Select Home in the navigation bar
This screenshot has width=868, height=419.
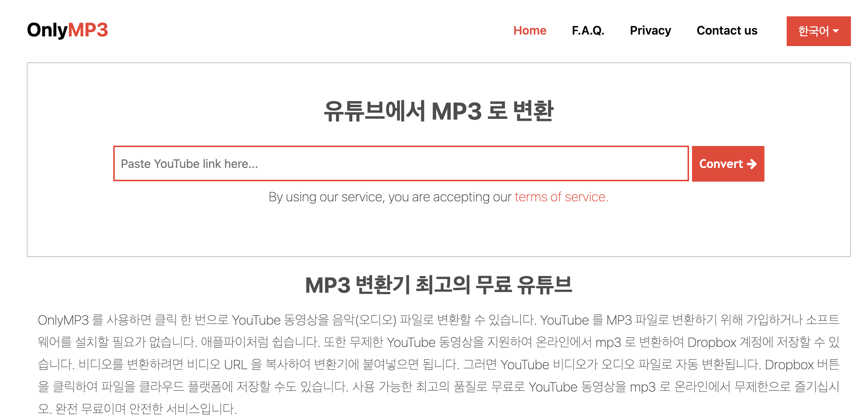coord(530,30)
